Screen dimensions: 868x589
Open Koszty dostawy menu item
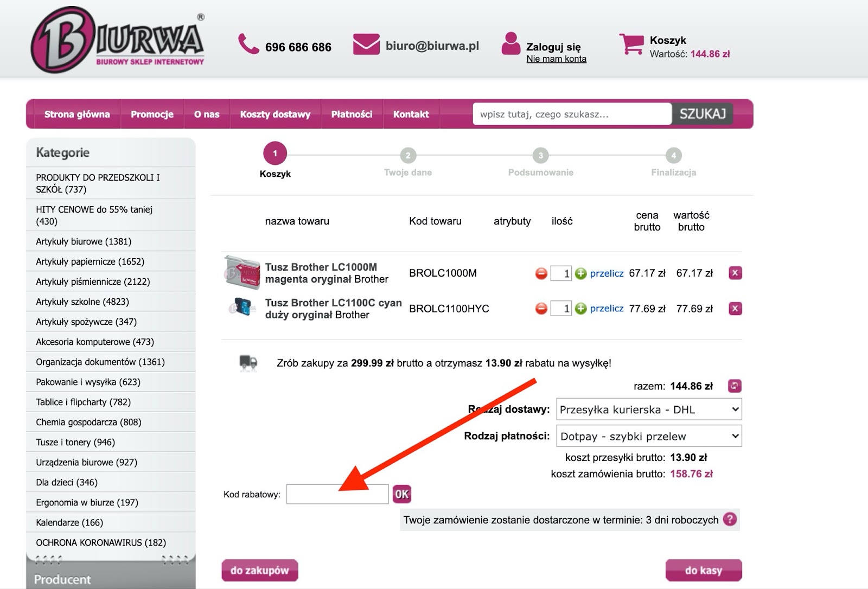(x=275, y=114)
